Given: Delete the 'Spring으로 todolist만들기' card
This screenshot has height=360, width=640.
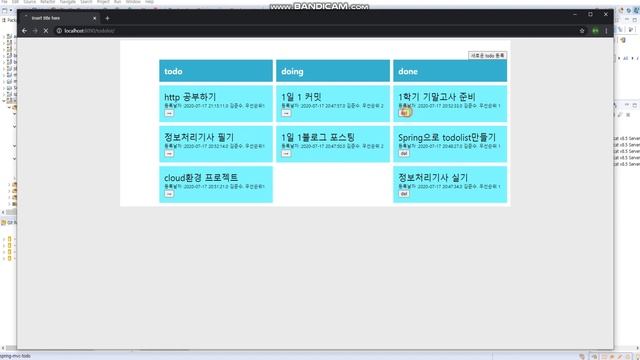Looking at the screenshot, I should tap(404, 153).
